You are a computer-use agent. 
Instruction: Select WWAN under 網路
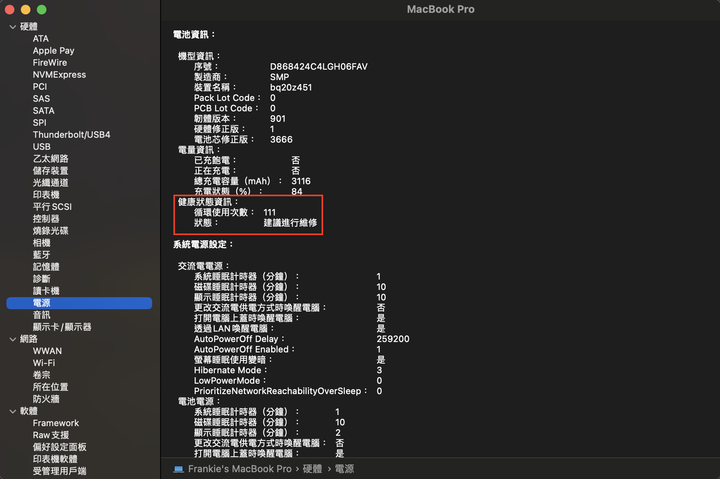click(47, 351)
